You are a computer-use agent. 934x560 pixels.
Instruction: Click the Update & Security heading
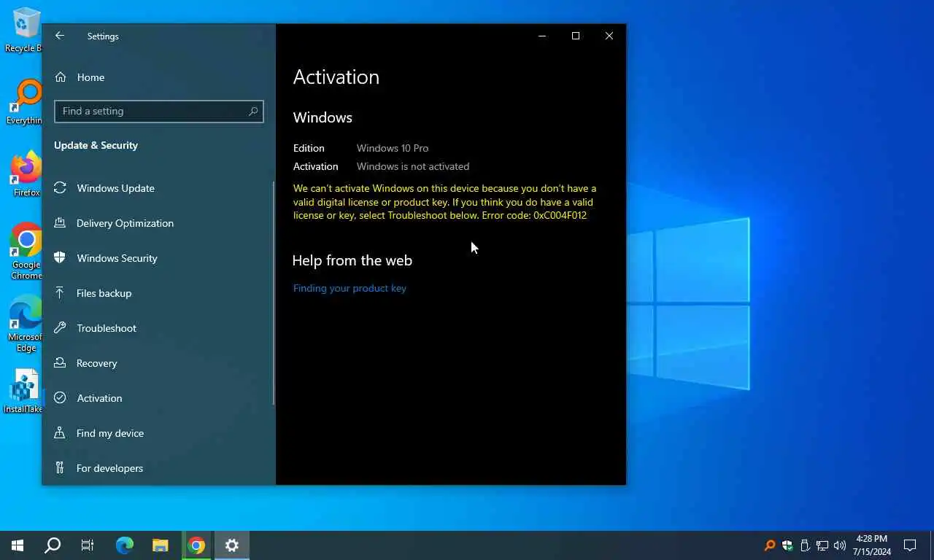point(96,145)
